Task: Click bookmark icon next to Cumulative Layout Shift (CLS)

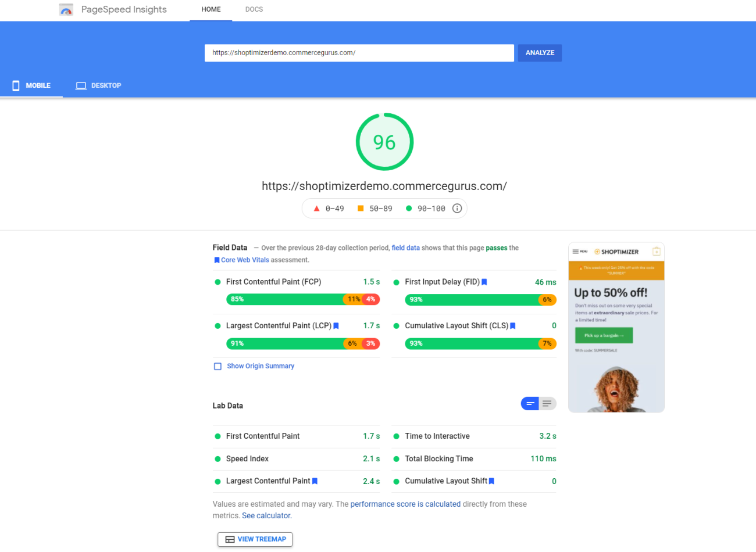Action: pyautogui.click(x=513, y=326)
